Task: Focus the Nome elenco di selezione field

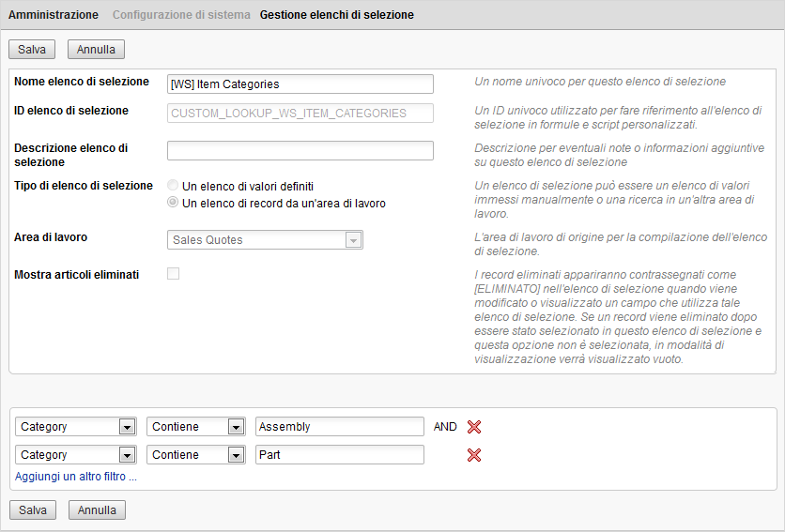Action: (x=300, y=84)
